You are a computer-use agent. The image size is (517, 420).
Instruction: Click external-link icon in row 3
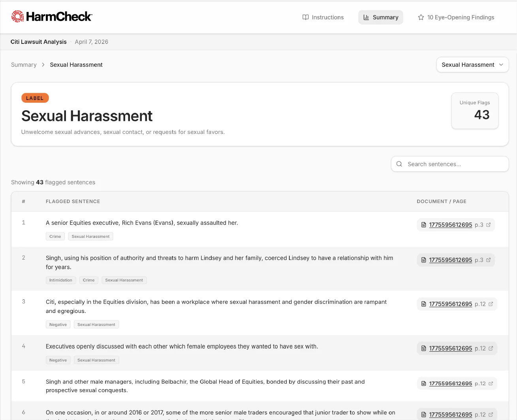[x=491, y=304]
